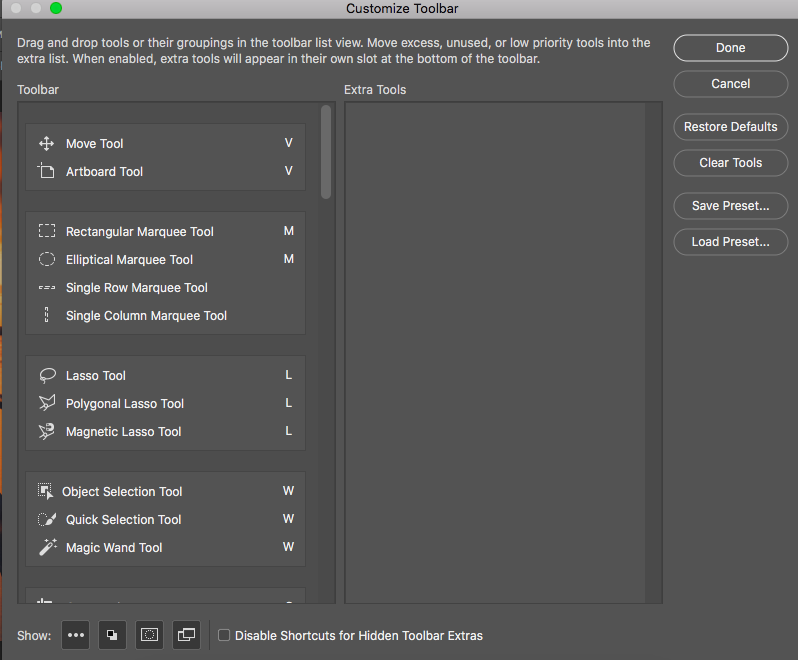Pick the Single Column Marquee Tool icon
This screenshot has width=798, height=660.
coord(46,315)
